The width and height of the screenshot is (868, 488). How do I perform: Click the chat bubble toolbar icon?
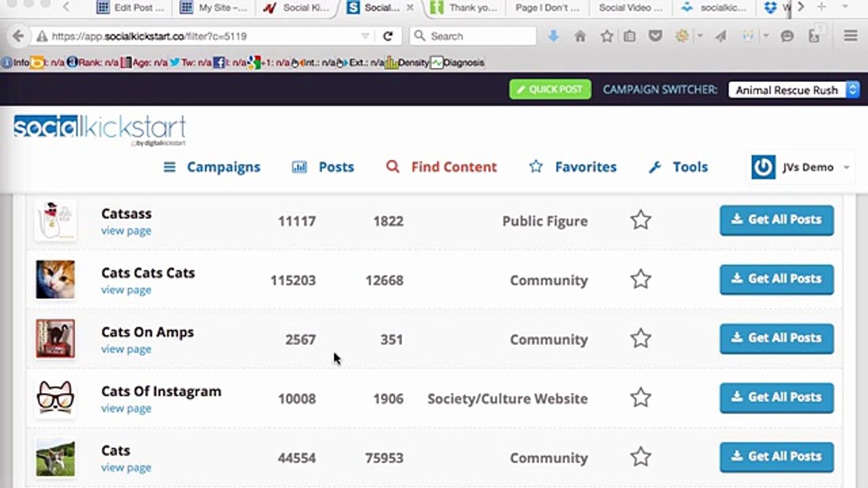(x=787, y=36)
